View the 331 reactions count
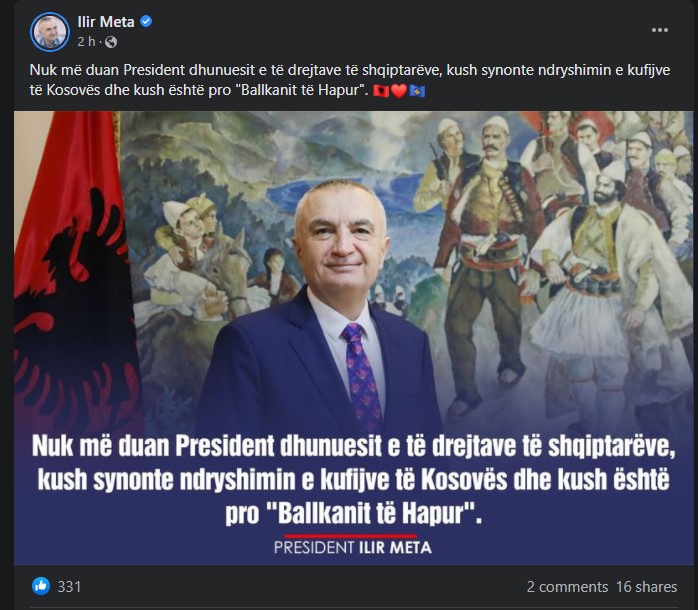This screenshot has height=610, width=698. [x=69, y=586]
